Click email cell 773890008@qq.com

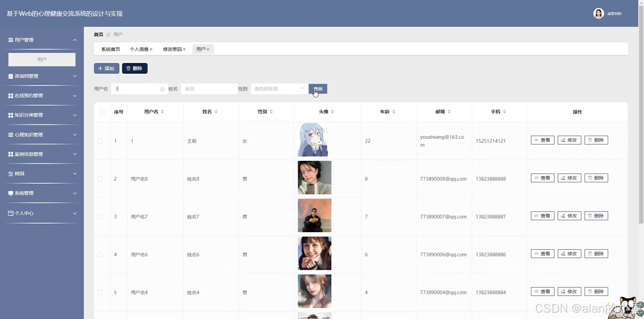[x=443, y=179]
